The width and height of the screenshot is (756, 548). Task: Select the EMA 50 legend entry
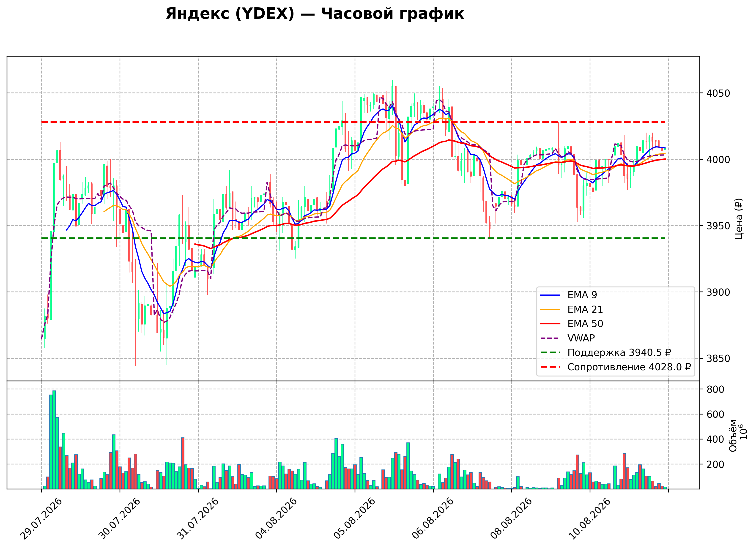point(571,324)
